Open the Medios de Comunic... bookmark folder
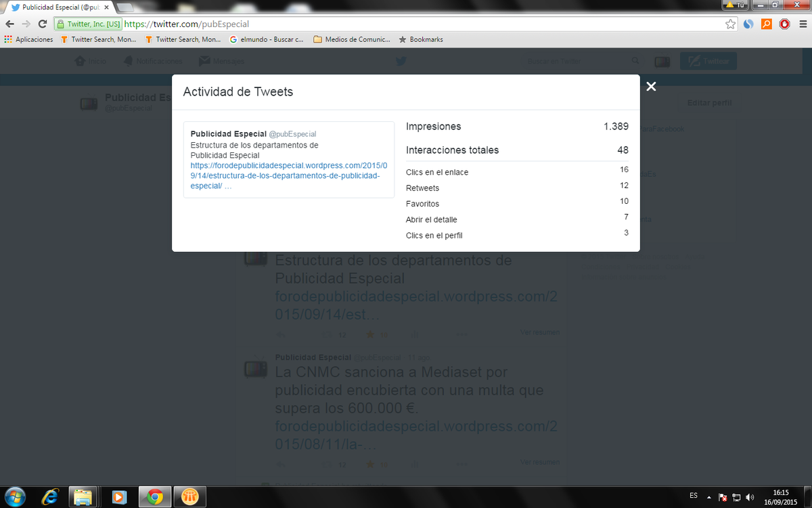 click(x=352, y=39)
